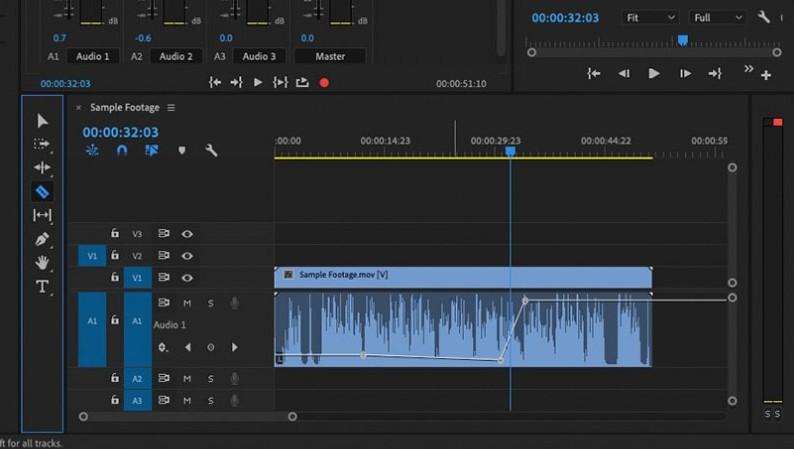Screen dimensions: 794x449
Task: Toggle A2 track lock
Action: tap(115, 378)
